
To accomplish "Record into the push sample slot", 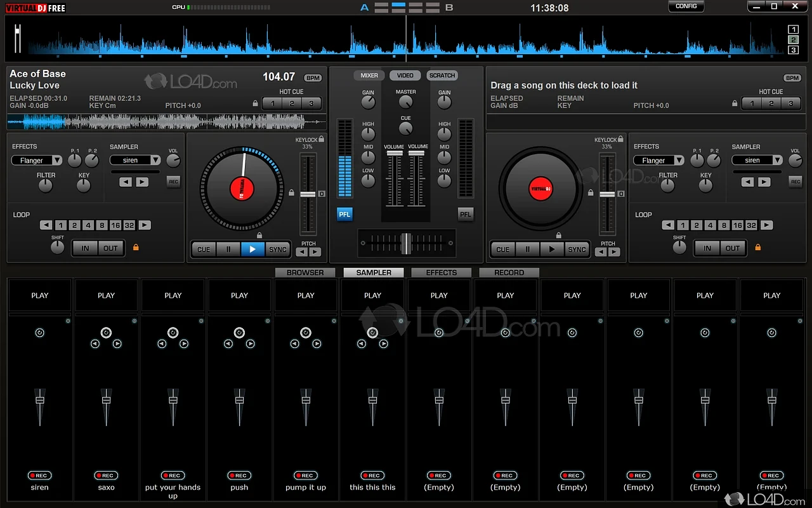I will 239,476.
